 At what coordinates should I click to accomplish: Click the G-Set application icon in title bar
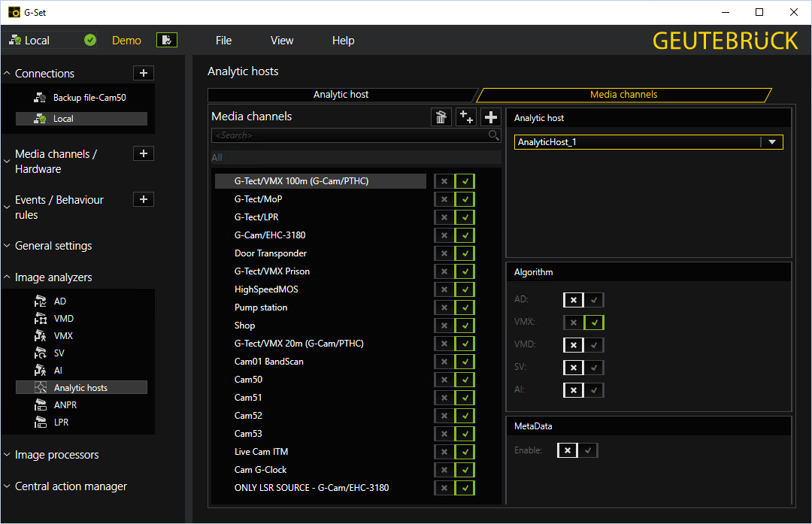14,12
